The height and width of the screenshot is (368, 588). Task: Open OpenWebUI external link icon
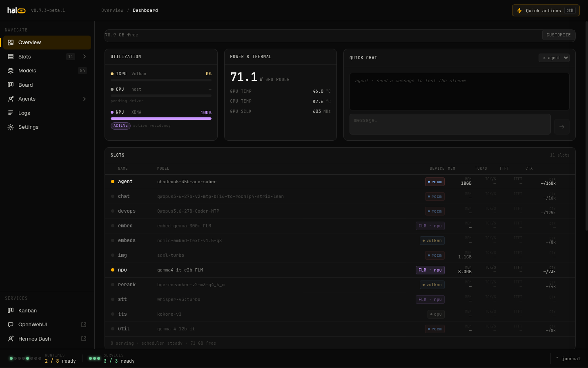[84, 325]
